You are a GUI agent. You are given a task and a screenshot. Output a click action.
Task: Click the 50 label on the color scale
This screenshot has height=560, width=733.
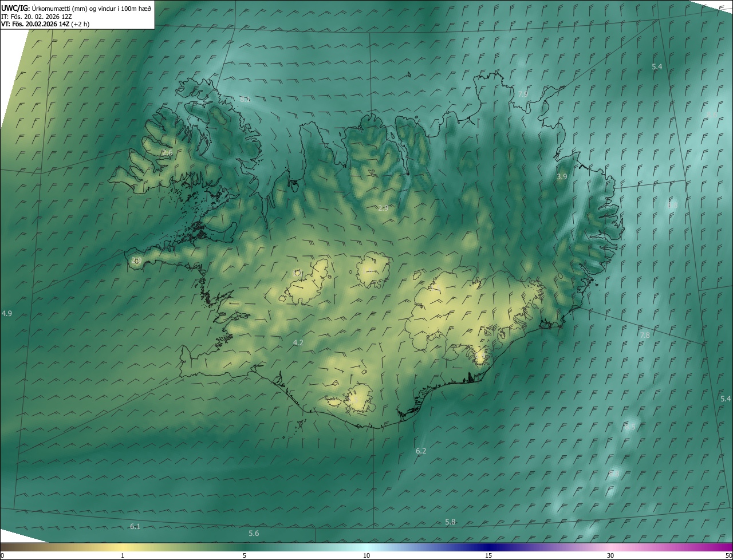(728, 555)
